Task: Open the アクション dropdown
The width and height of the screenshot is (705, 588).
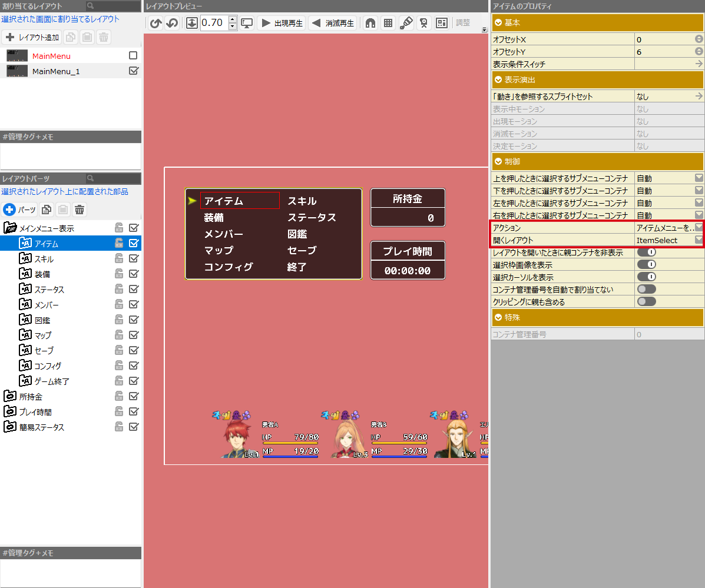Action: (x=699, y=227)
